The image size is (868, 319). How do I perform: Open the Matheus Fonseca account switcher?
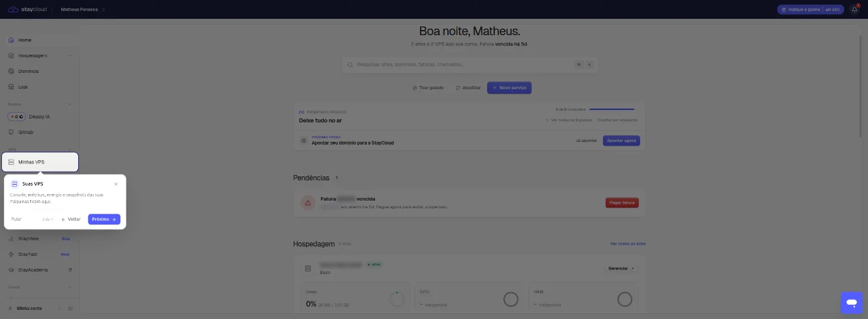point(83,9)
